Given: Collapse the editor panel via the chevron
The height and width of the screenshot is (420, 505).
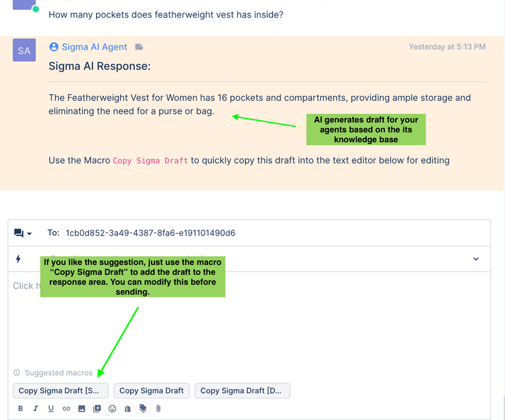Looking at the screenshot, I should coord(477,259).
